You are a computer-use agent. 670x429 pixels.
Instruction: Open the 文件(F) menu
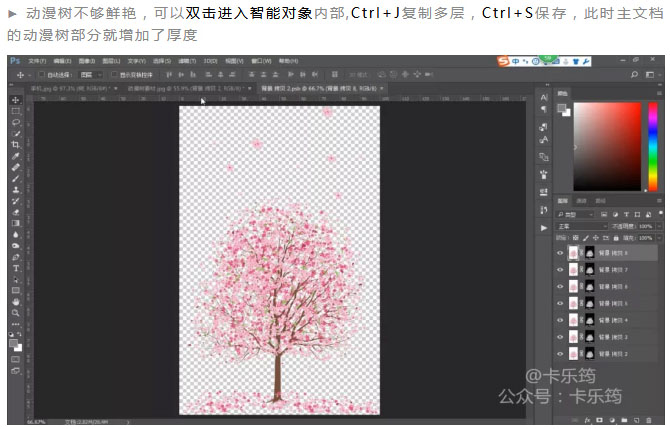point(37,61)
